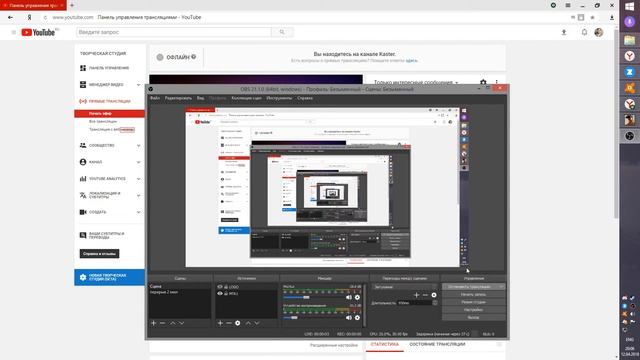The width and height of the screenshot is (640, 360).
Task: Click Stop Streaming button in OBS
Action: point(473,287)
